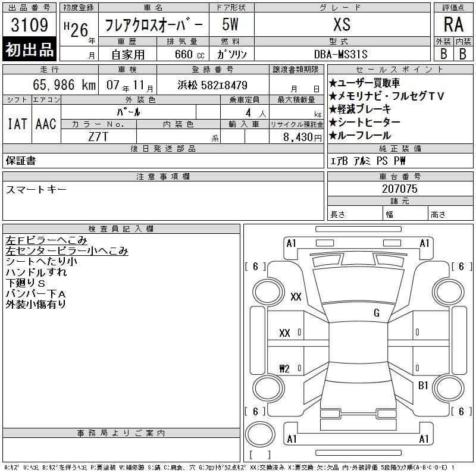Select the W2 mark on car diagram

point(284,368)
